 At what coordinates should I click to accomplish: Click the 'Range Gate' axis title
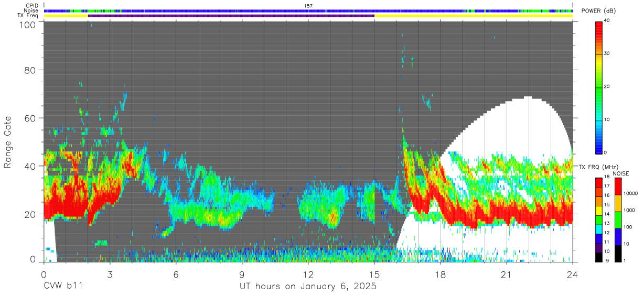8,142
